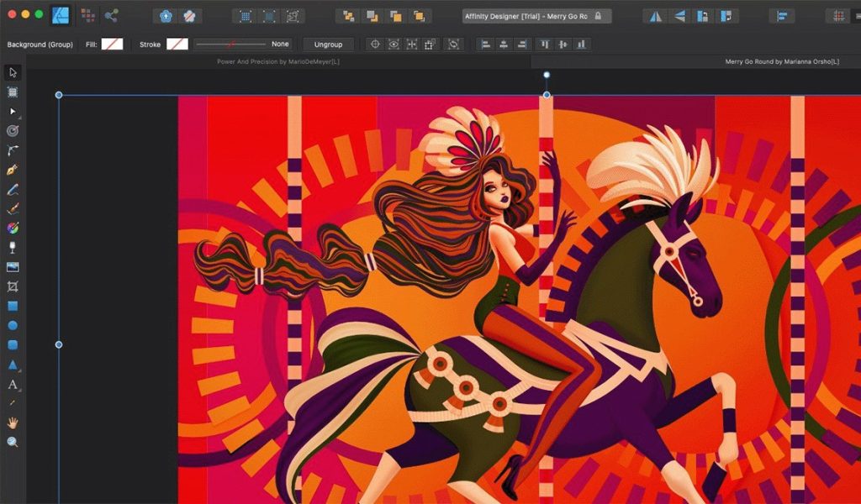Image resolution: width=861 pixels, height=504 pixels.
Task: Switch to the Merry Go Round document tab
Action: click(782, 61)
